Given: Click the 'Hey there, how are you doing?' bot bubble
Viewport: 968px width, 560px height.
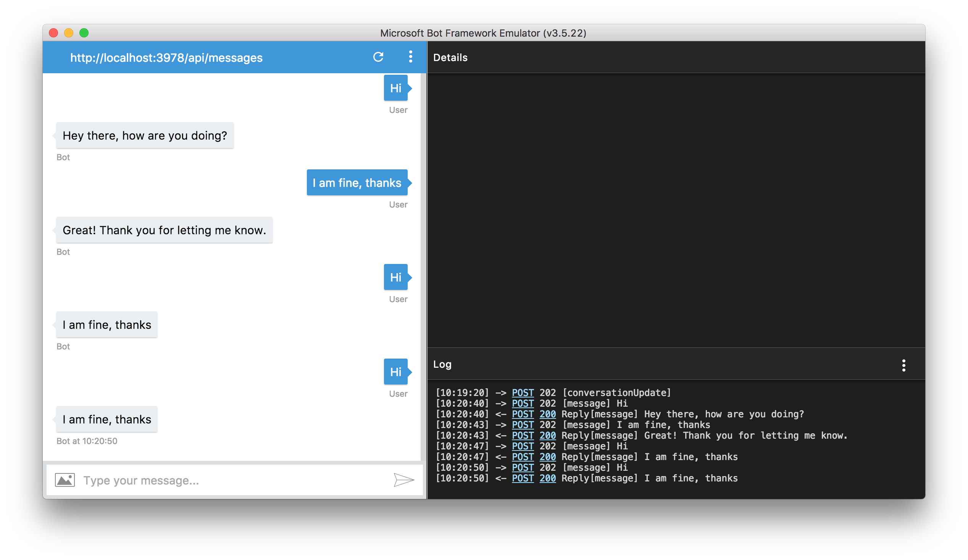Looking at the screenshot, I should pos(145,135).
